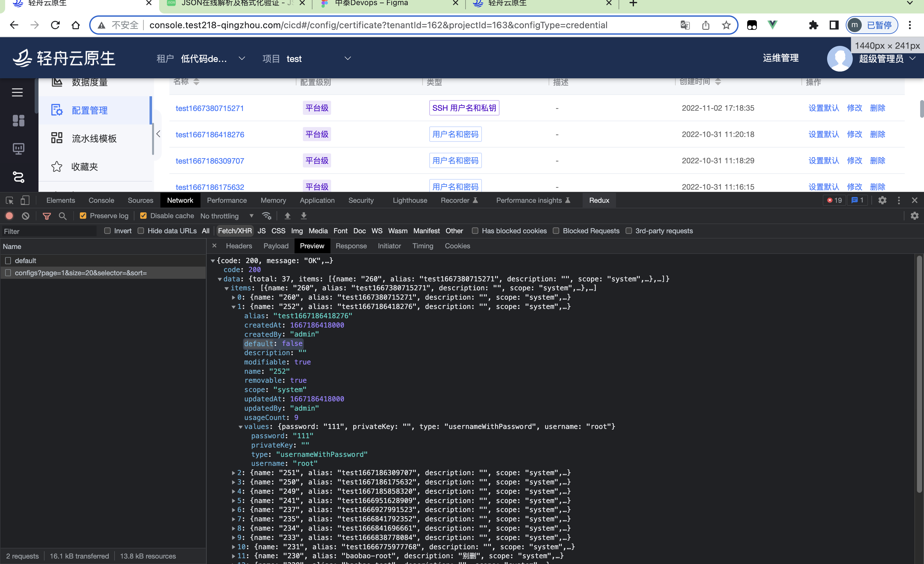This screenshot has width=924, height=564.
Task: Click 删除 for test1667186418276 row
Action: click(x=877, y=134)
